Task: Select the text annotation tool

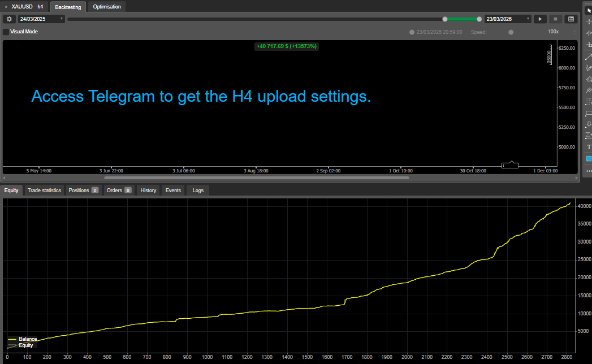Action: coord(589,147)
